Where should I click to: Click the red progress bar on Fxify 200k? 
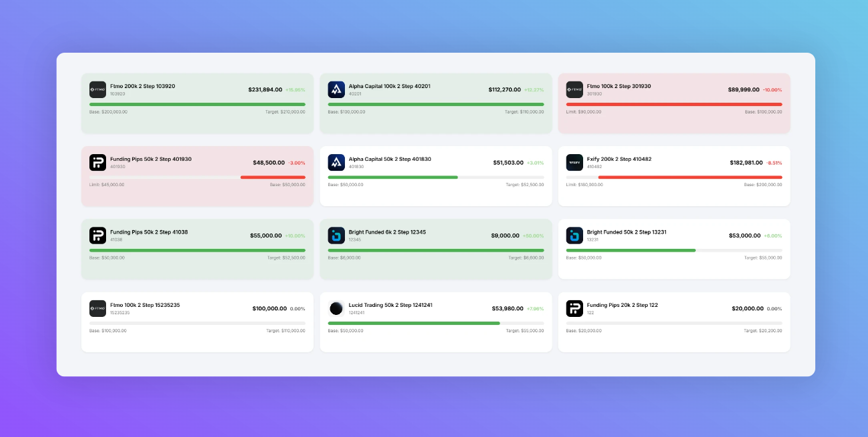[690, 177]
